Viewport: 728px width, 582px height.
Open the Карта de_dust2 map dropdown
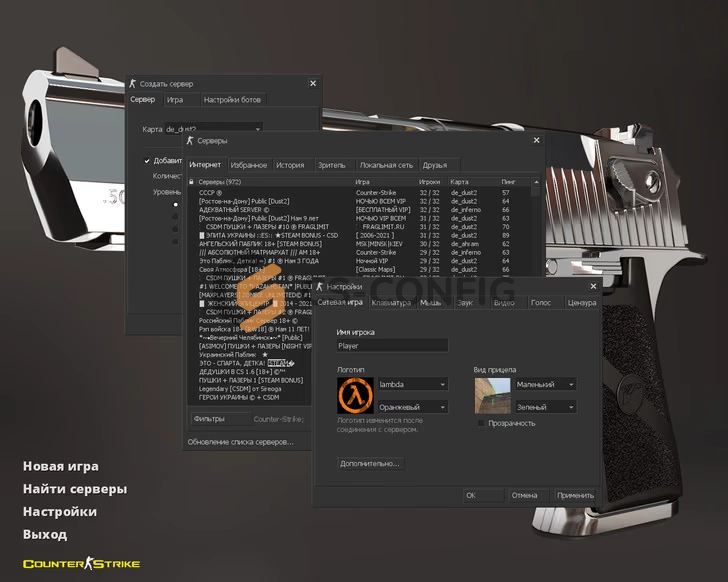point(214,129)
